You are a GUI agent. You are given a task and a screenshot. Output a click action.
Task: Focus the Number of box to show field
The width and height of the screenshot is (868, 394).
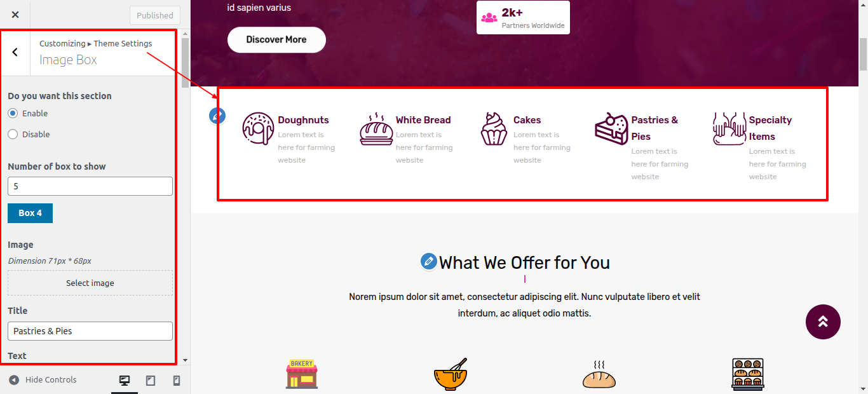tap(90, 186)
